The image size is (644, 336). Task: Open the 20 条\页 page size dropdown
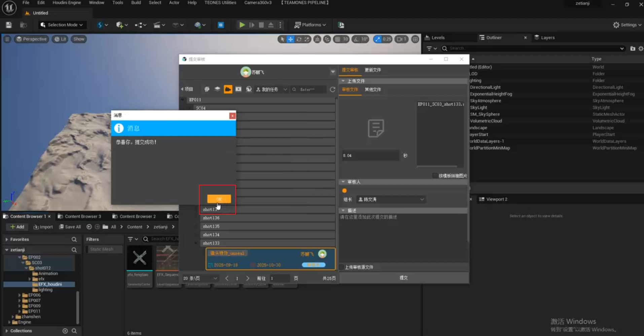click(x=200, y=278)
